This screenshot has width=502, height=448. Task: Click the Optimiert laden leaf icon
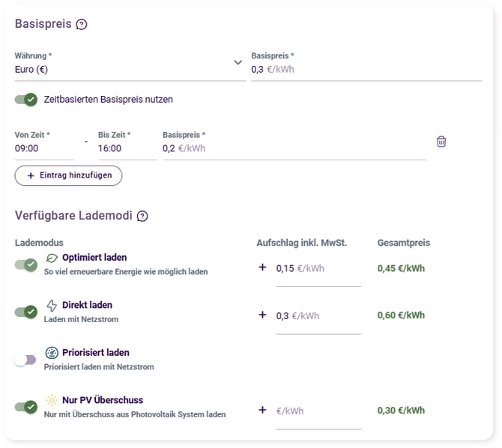coord(52,258)
